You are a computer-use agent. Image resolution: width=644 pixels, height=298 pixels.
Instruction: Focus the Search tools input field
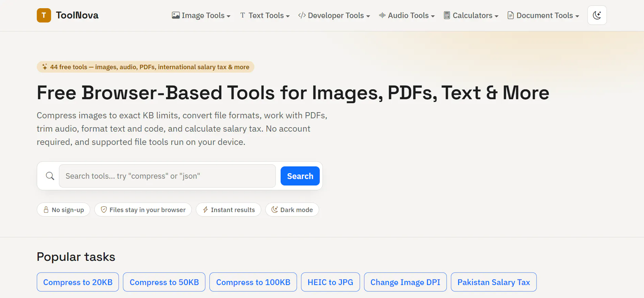(167, 176)
